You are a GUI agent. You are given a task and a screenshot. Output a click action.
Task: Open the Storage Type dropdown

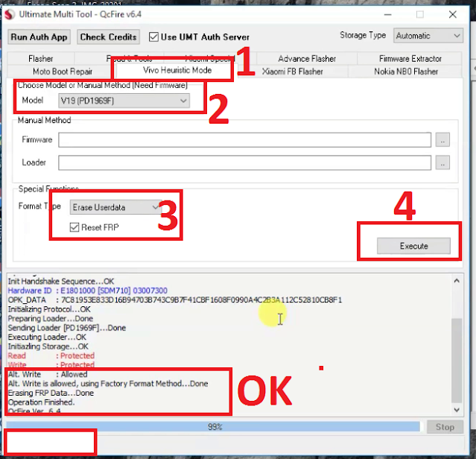pos(428,36)
